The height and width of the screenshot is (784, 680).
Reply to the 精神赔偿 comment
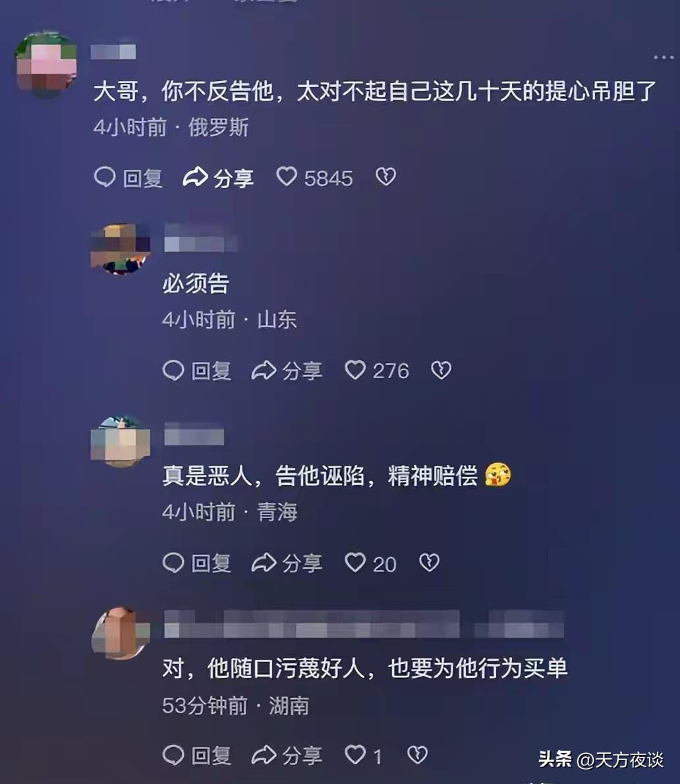tap(197, 563)
